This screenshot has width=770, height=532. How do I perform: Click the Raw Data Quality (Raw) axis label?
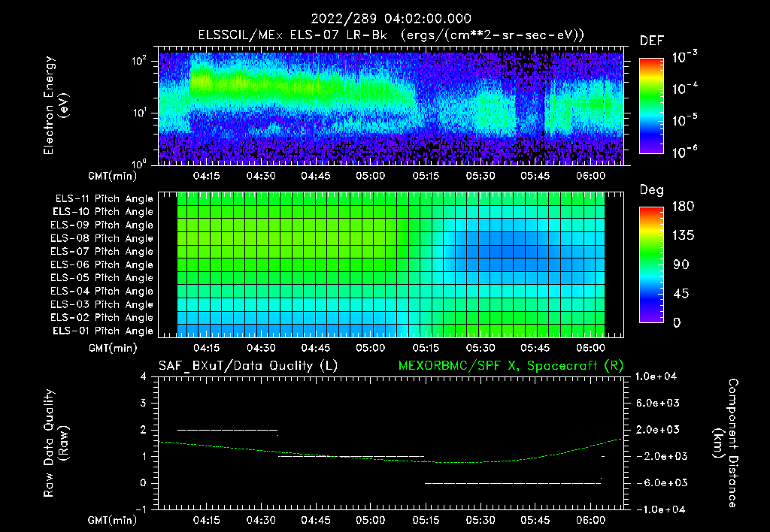tap(56, 443)
